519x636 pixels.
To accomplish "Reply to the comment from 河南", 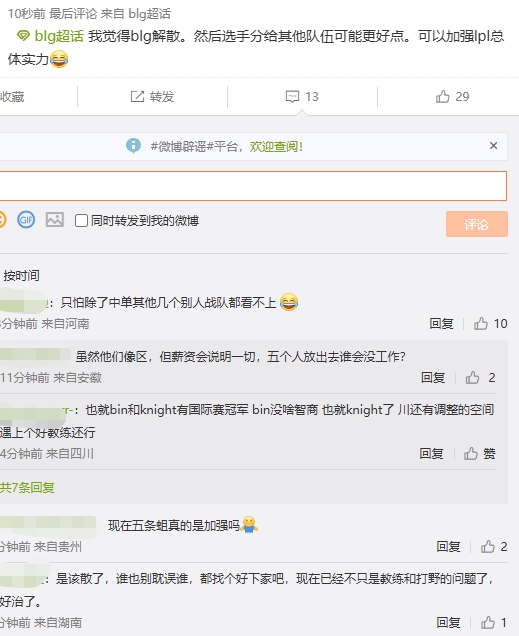I will coord(442,324).
